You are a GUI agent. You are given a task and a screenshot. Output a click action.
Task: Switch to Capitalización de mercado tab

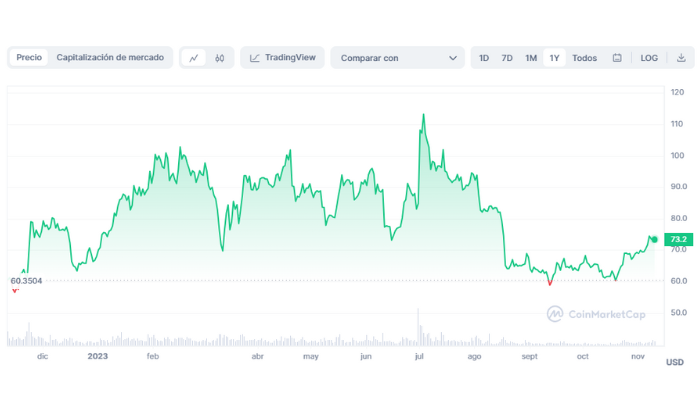110,58
